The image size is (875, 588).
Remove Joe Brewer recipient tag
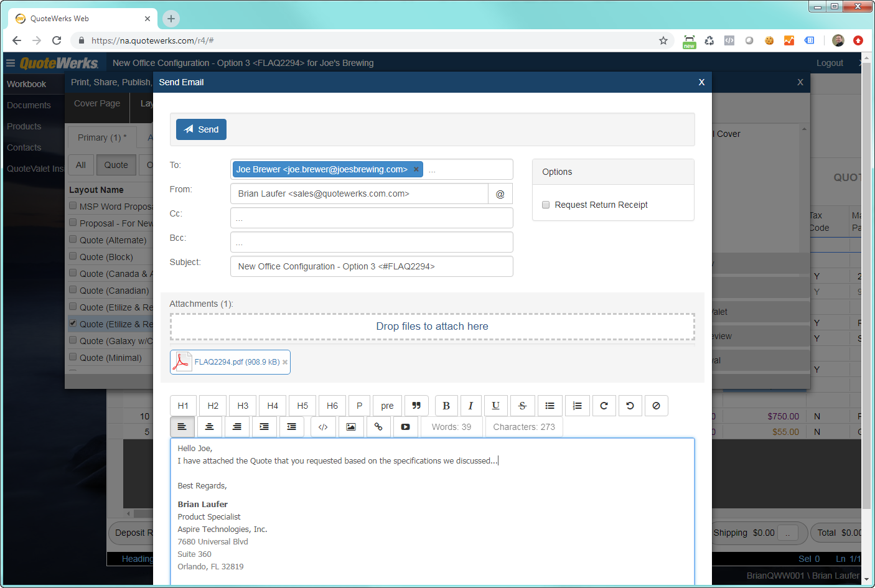tap(416, 169)
